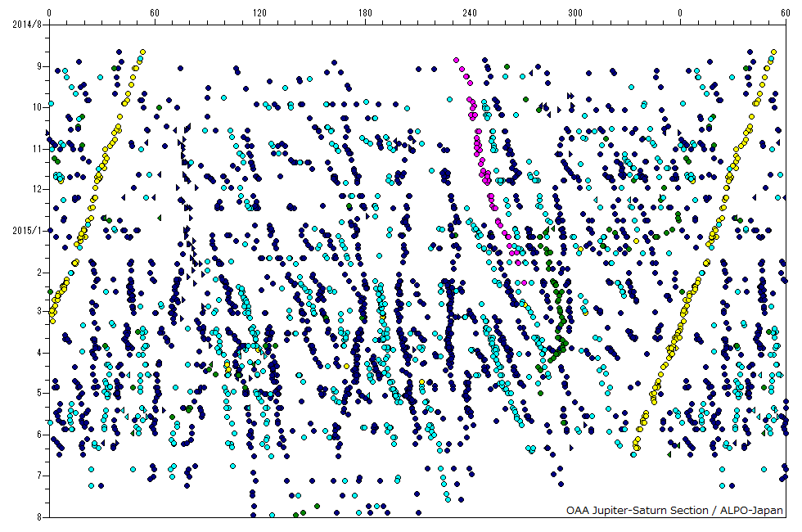Click month label 7 on the left axis

coord(39,476)
